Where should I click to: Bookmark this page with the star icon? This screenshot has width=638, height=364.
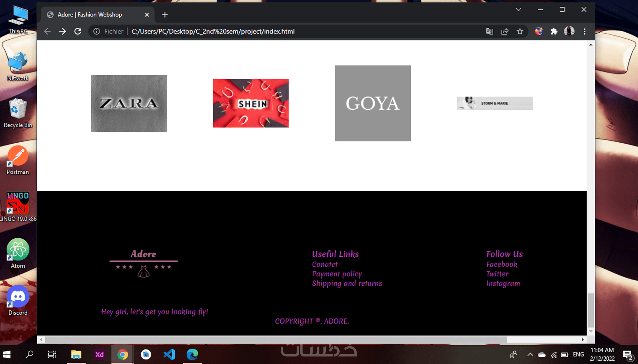pyautogui.click(x=520, y=32)
